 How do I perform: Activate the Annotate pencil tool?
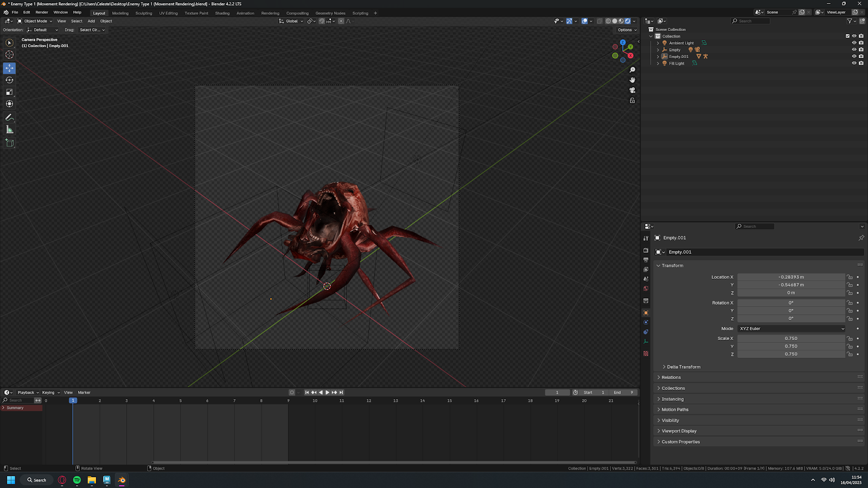click(x=9, y=117)
